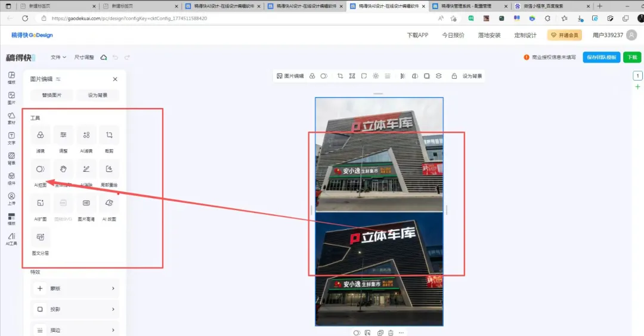644x336 pixels.
Task: Expand the 投影 shadow effect row
Action: (x=75, y=309)
